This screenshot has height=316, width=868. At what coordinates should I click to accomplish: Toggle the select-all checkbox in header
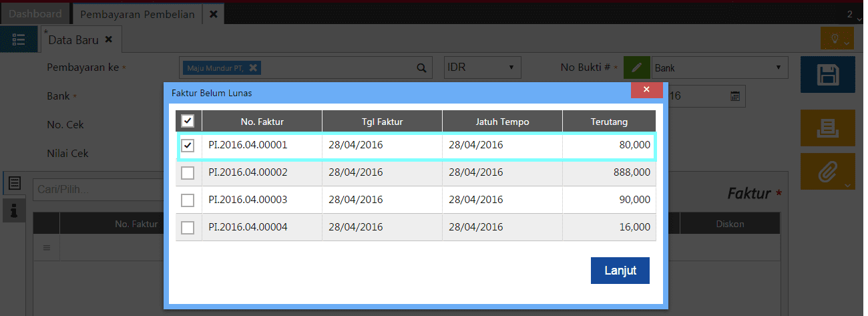(188, 121)
